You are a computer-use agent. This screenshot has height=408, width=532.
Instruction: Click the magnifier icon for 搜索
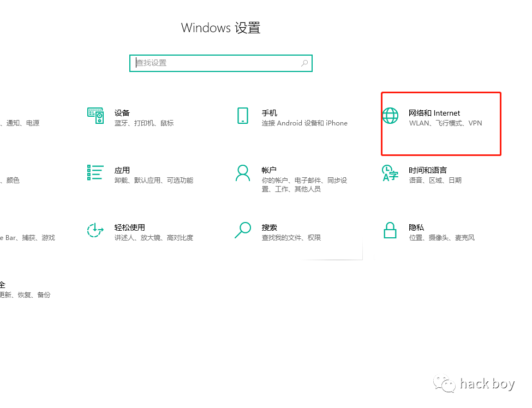pos(243,230)
